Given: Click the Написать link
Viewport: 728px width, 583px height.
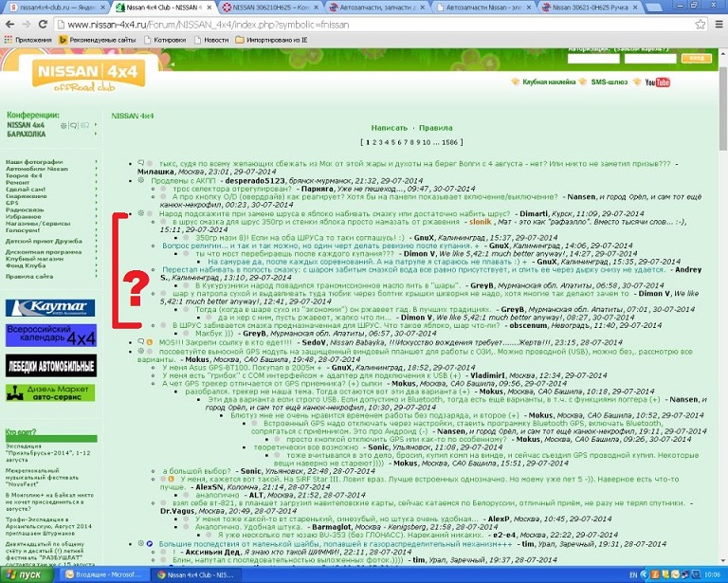Looking at the screenshot, I should click(389, 128).
